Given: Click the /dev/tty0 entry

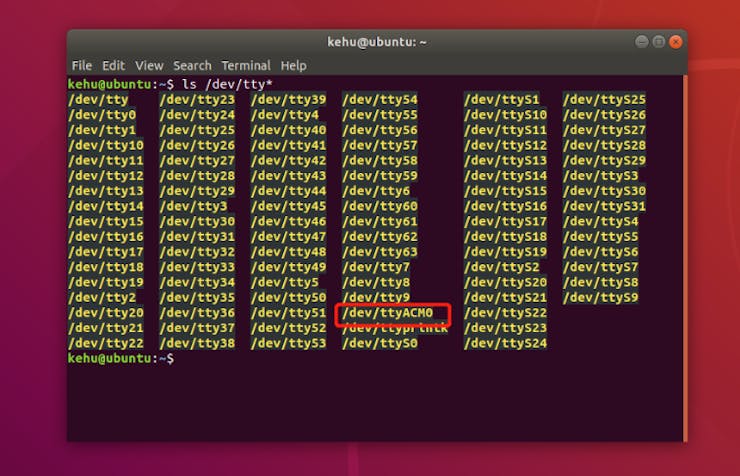Looking at the screenshot, I should pos(102,115).
